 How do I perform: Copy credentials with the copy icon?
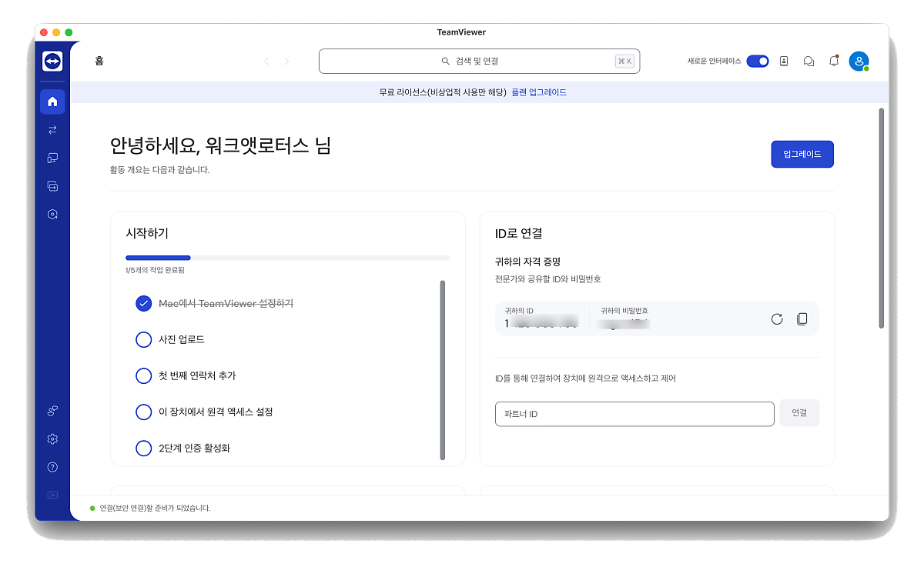click(802, 319)
